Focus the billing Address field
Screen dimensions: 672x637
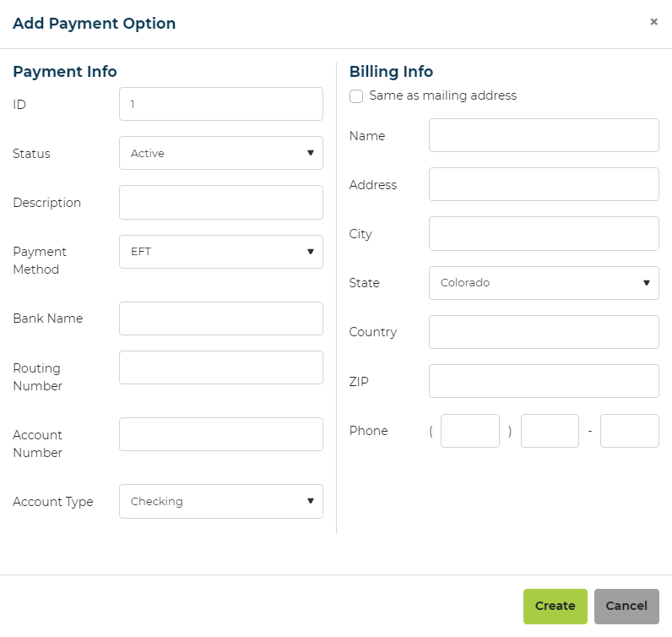tap(544, 184)
